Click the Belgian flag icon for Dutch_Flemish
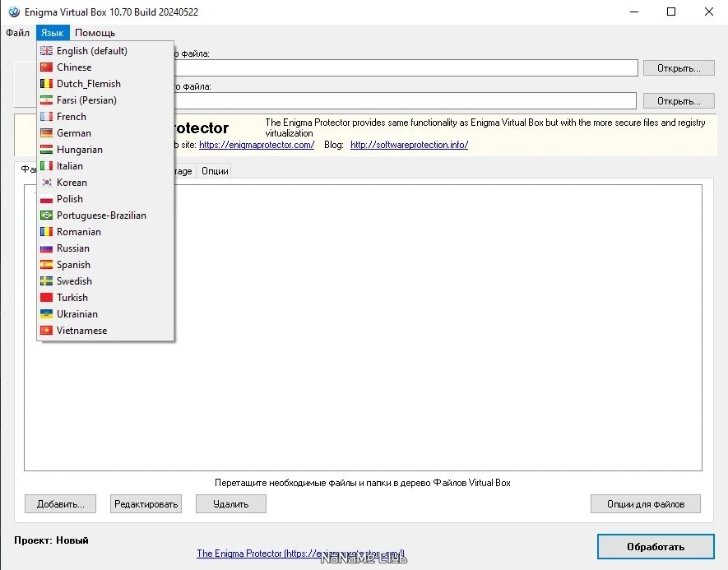Viewport: 728px width, 570px height. pyautogui.click(x=46, y=84)
